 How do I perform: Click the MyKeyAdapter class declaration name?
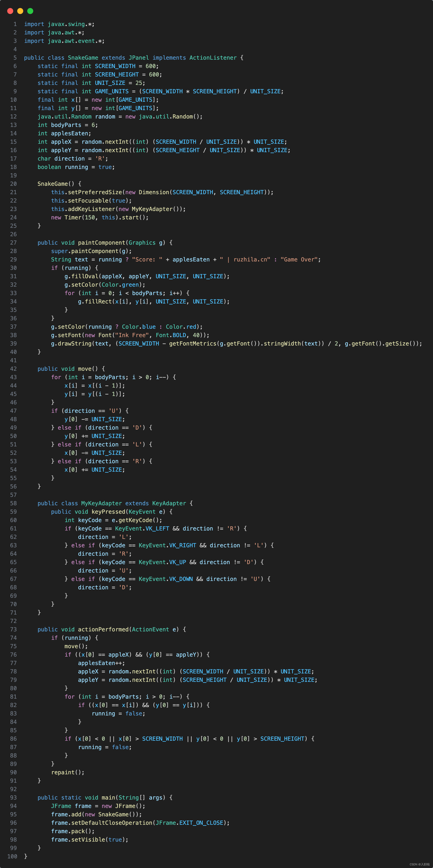click(x=102, y=503)
